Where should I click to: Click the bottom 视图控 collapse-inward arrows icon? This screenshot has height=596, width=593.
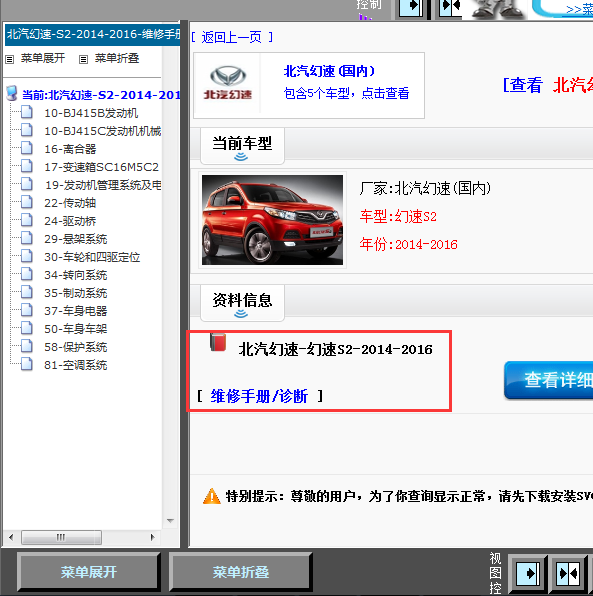point(568,573)
